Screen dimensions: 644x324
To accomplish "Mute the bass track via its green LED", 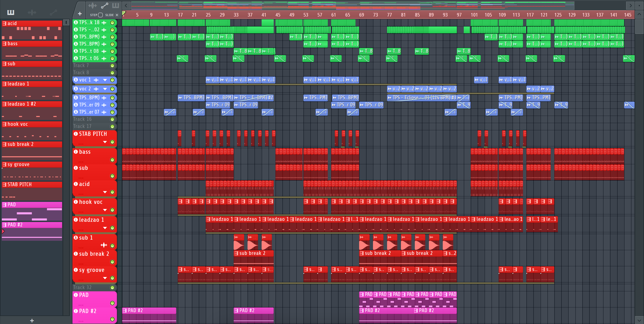I will point(112,160).
